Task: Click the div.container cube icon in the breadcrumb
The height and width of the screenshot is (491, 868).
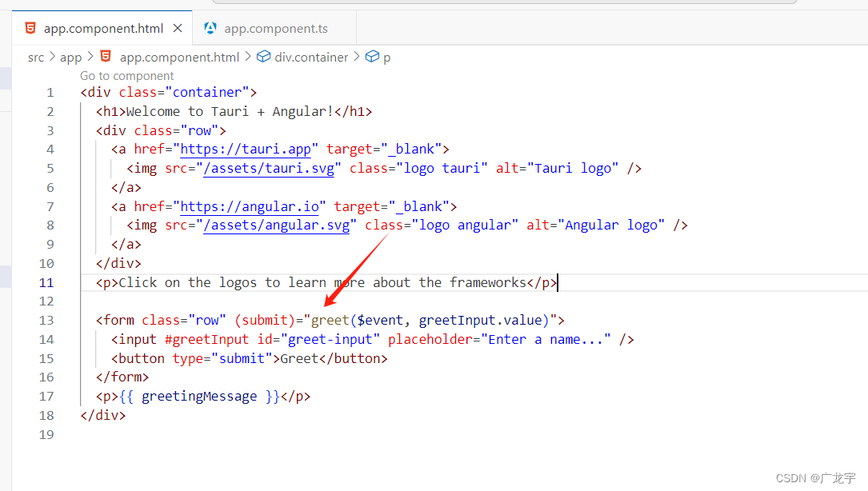Action: pos(264,57)
